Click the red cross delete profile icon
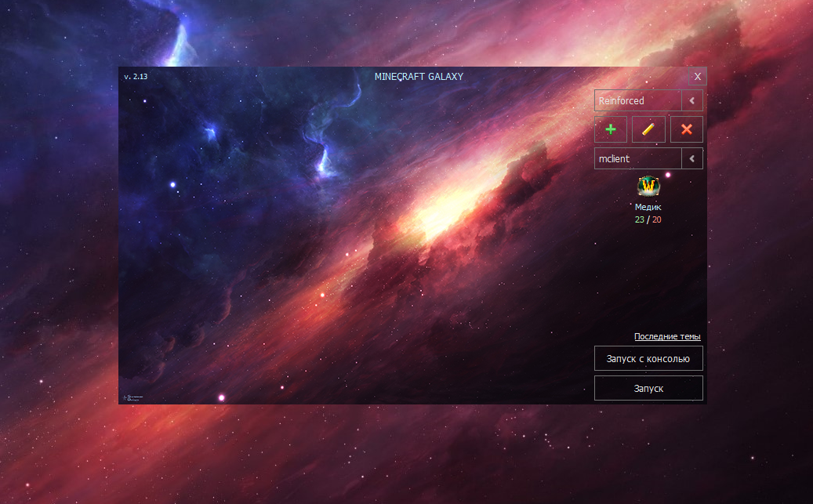This screenshot has width=813, height=504. coord(687,129)
